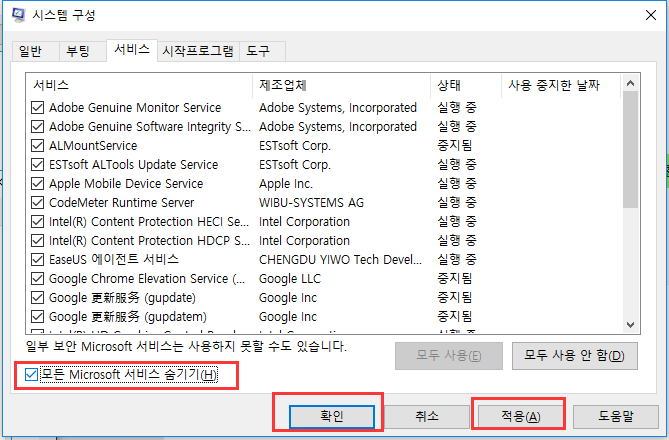Go to the 시작프로그램 tab
Image resolution: width=669 pixels, height=440 pixels.
coord(198,51)
